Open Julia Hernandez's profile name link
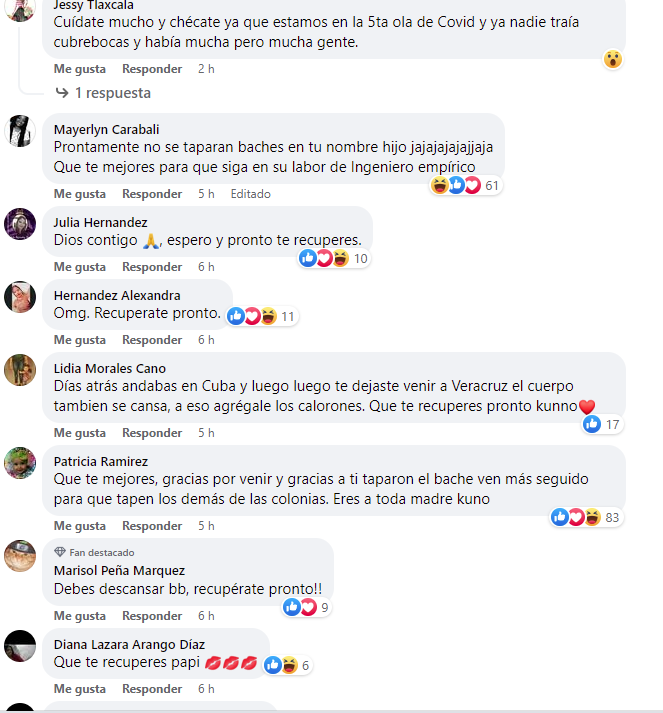Viewport: 663px width, 713px height. [x=100, y=222]
